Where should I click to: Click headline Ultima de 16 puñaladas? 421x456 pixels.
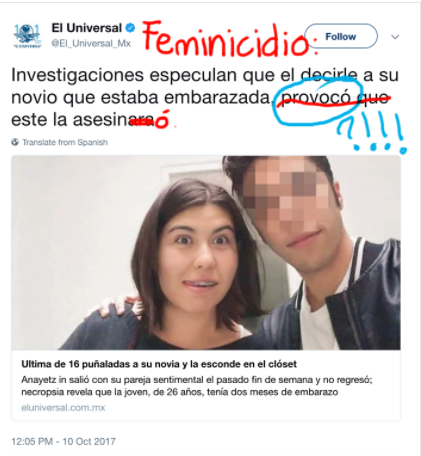(x=159, y=364)
